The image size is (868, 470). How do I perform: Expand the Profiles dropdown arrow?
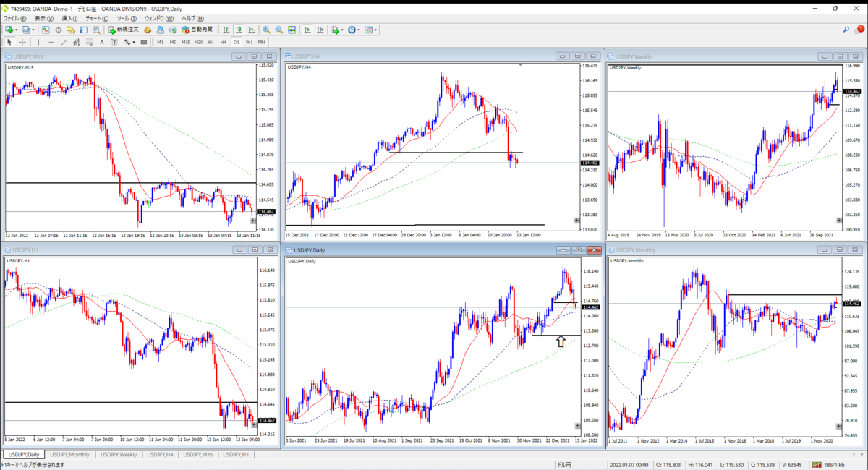(34, 30)
